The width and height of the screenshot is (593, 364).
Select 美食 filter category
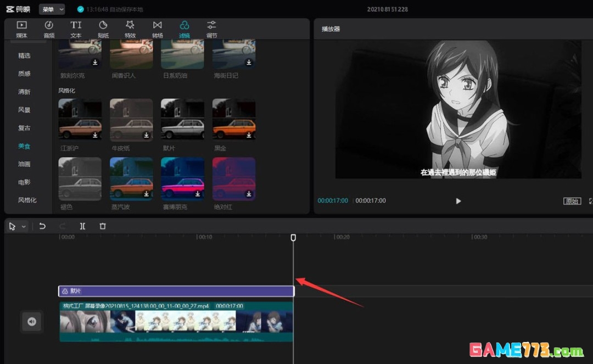click(x=24, y=146)
